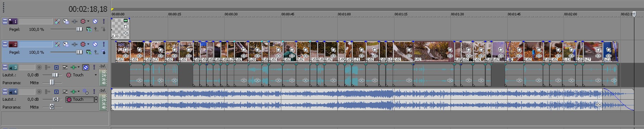Viewport: 644px width, 129px height.
Task: Open Track Motion for track 1
Action: 66,21
